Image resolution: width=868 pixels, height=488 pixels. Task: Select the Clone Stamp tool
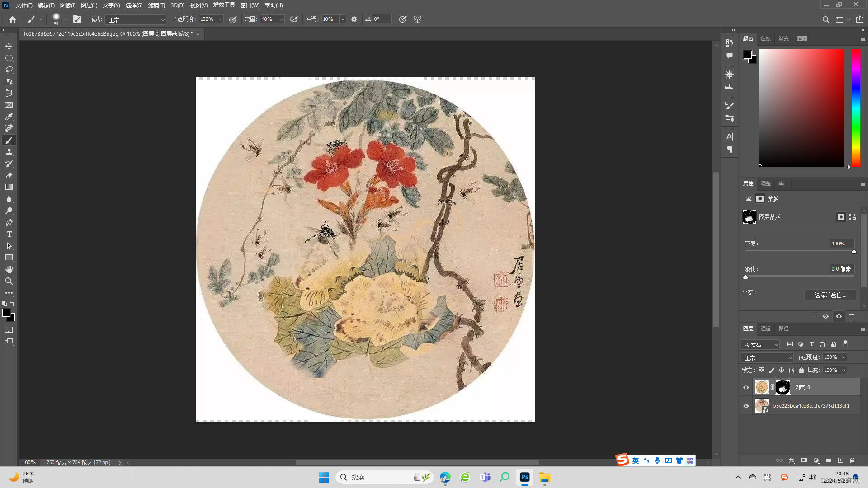click(x=9, y=152)
